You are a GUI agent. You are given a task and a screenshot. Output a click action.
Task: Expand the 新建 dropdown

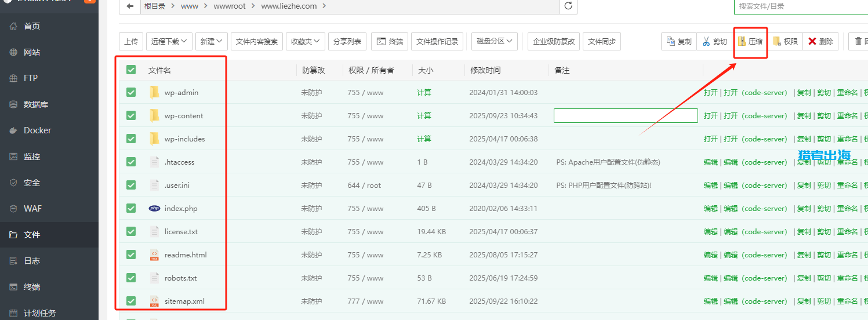[212, 41]
